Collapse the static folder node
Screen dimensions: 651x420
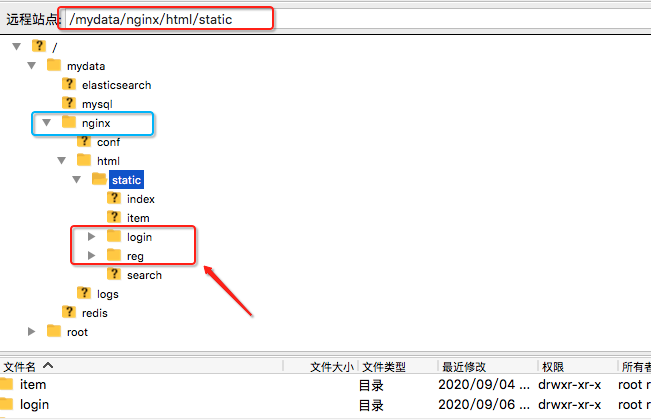tap(77, 180)
